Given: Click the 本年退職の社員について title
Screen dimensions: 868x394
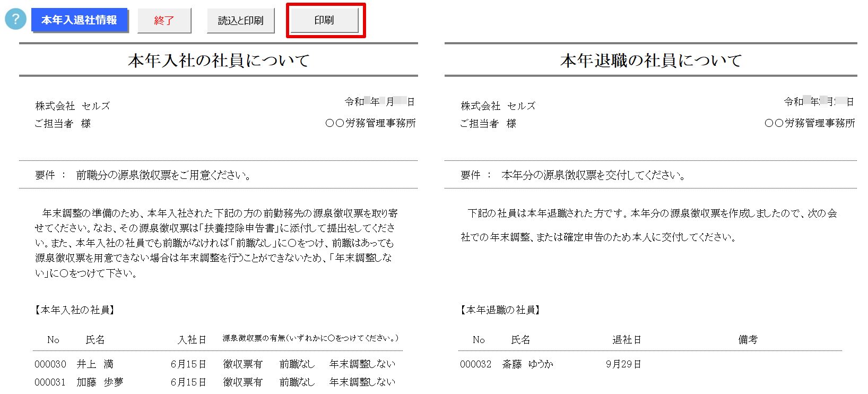Looking at the screenshot, I should coord(650,61).
